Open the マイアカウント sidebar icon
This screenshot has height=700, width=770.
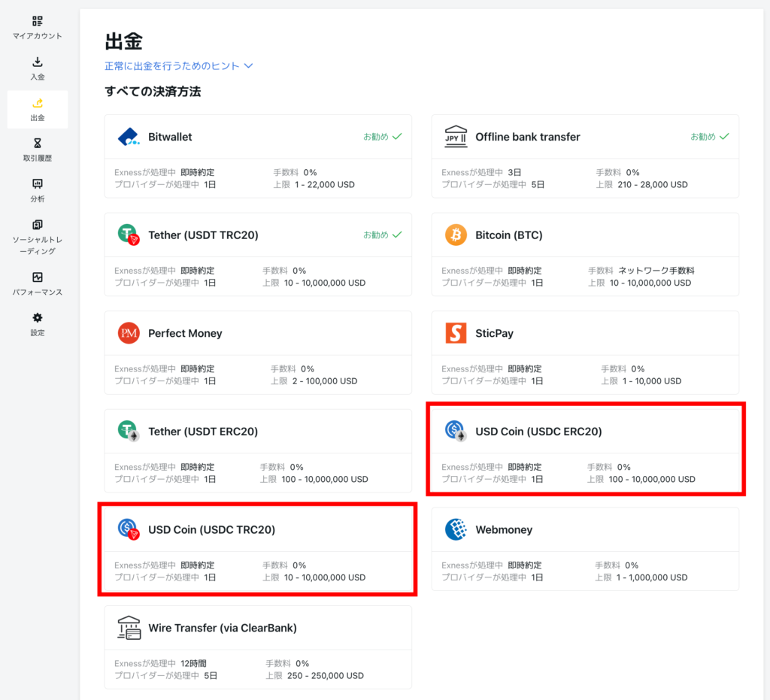(x=38, y=20)
